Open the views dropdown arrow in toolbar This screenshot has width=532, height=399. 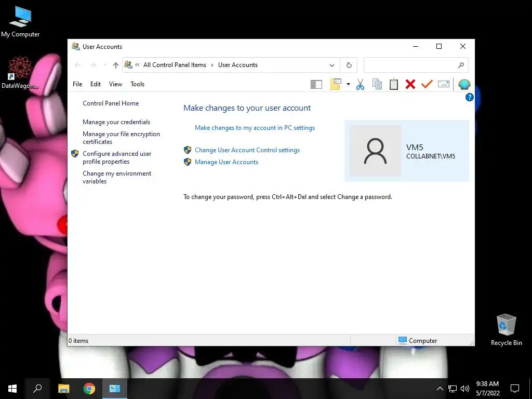tap(348, 84)
